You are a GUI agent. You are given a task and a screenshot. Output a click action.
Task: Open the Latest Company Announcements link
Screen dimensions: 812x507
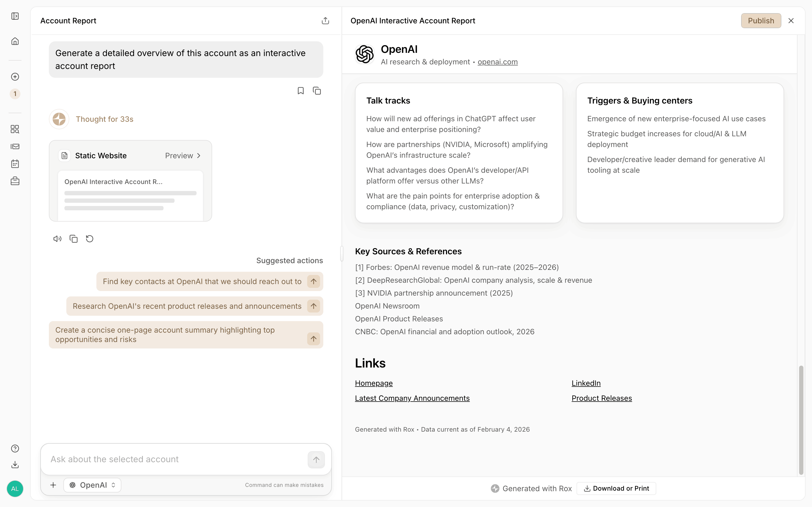tap(412, 398)
